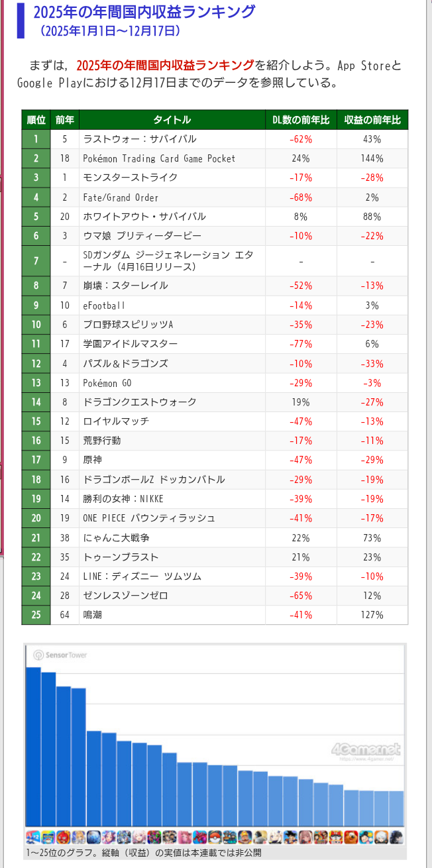Viewport: 432px width, 868px height.
Task: Click the 収益の前年比 column header
Action: pyautogui.click(x=372, y=120)
